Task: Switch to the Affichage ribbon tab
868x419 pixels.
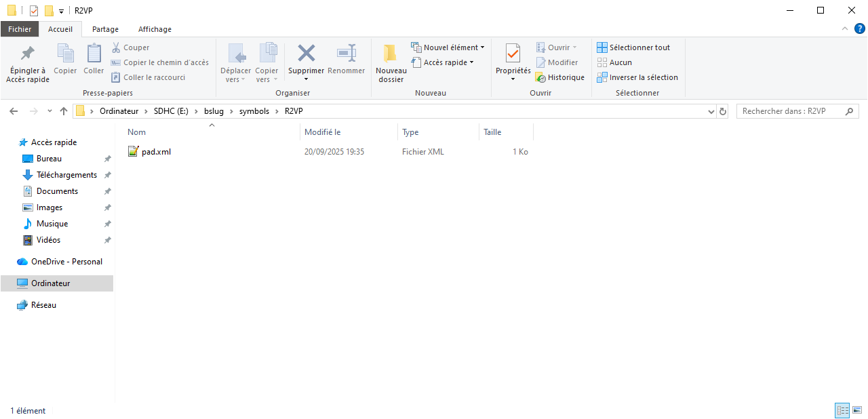Action: click(x=155, y=29)
